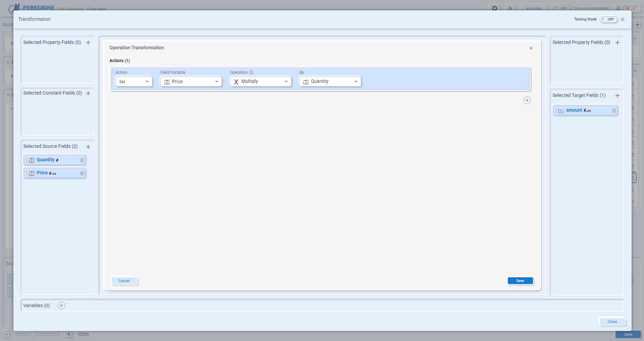Screen dimensions: 644x341
Task: Click the Price source field icon
Action: pos(32,173)
